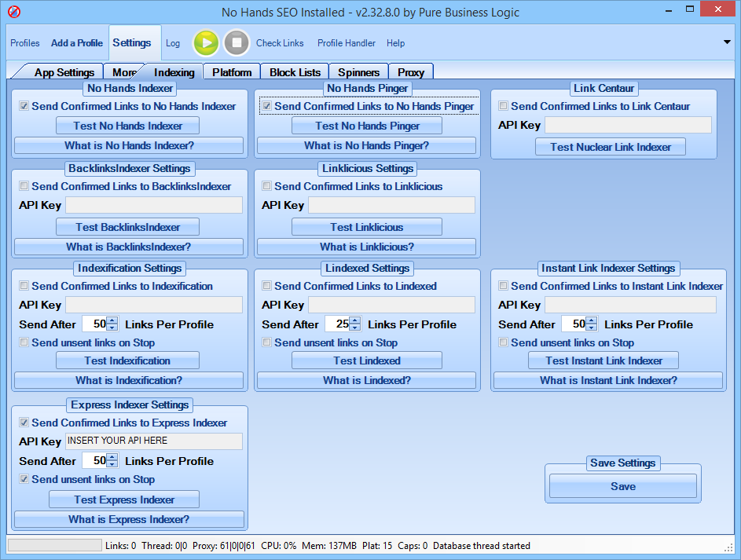The width and height of the screenshot is (741, 560).
Task: Open Add a Profile
Action: 76,43
